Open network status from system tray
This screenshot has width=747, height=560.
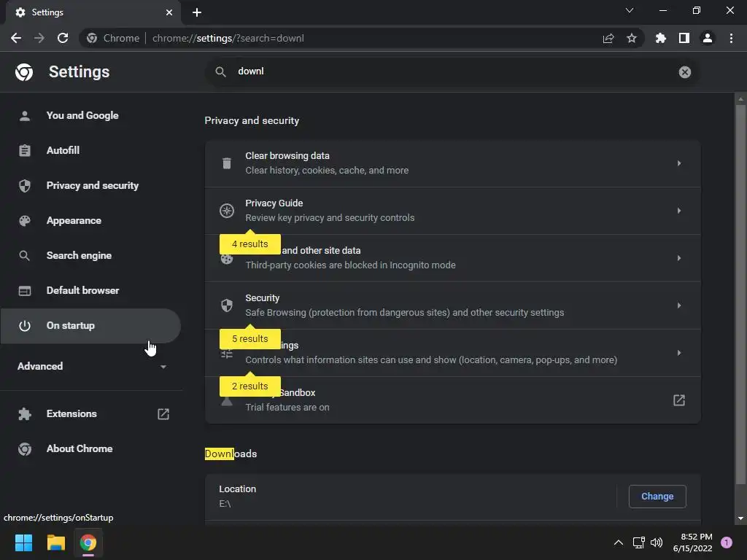638,542
